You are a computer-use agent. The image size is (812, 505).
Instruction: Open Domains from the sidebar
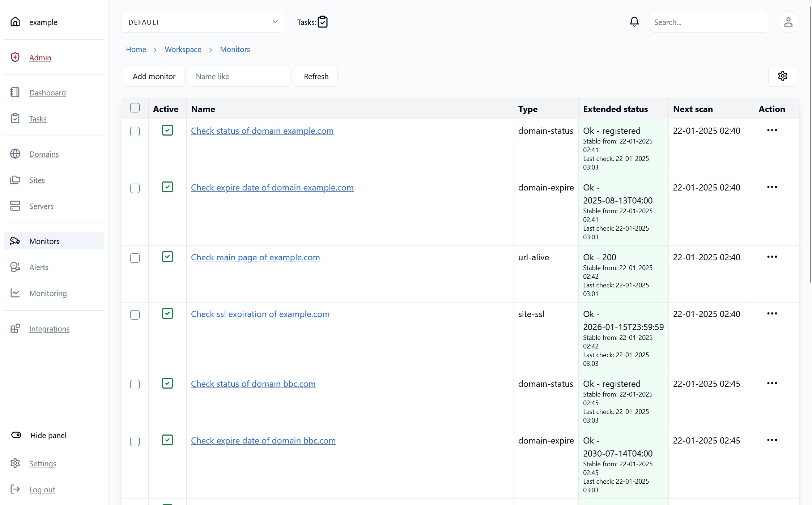pos(44,154)
